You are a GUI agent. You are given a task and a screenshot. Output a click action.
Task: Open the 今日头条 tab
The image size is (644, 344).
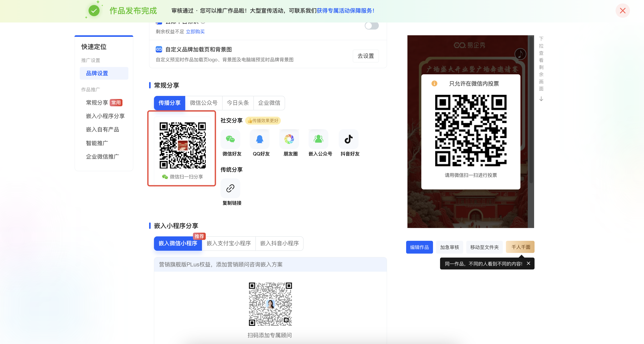[x=238, y=103]
